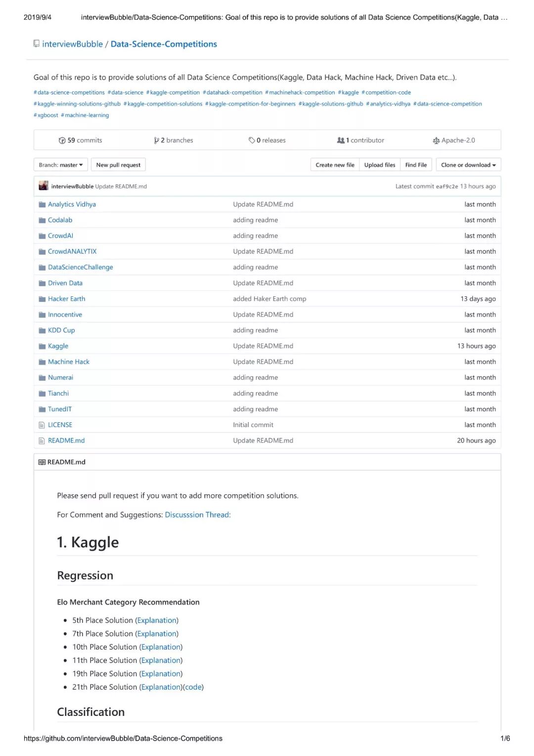Open the Data-Science-Competitions repository link
The image size is (534, 756).
pyautogui.click(x=164, y=44)
